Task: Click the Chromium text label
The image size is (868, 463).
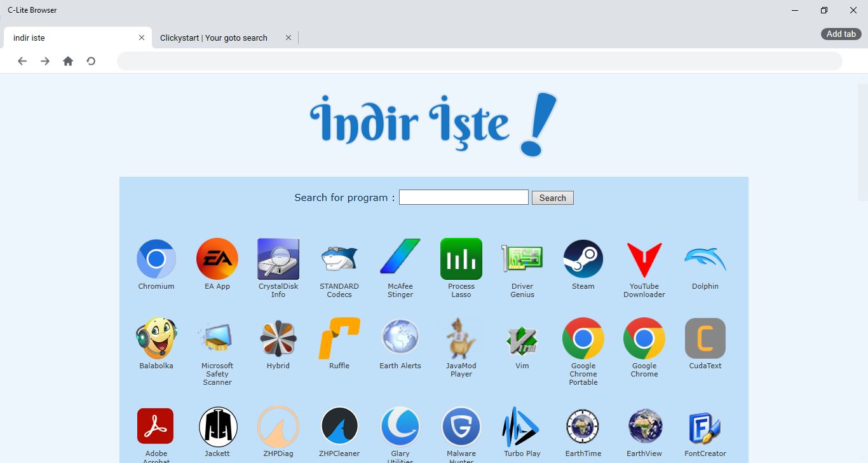Action: point(156,286)
